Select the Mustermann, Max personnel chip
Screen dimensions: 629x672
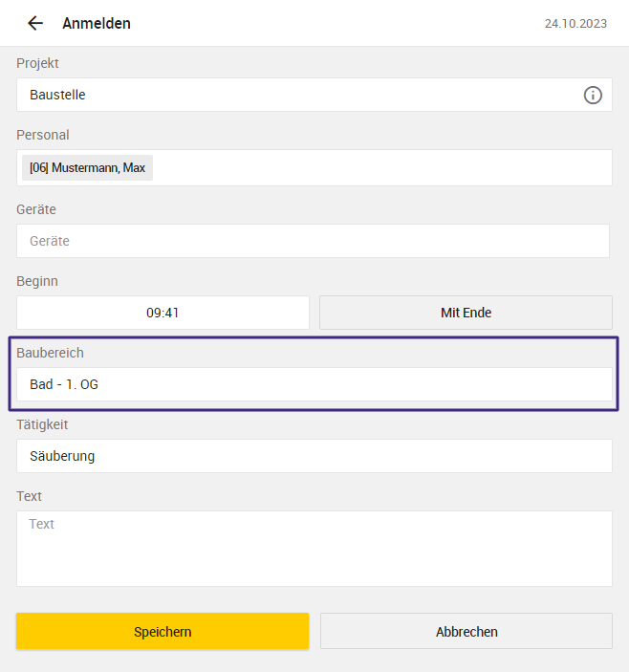point(87,167)
